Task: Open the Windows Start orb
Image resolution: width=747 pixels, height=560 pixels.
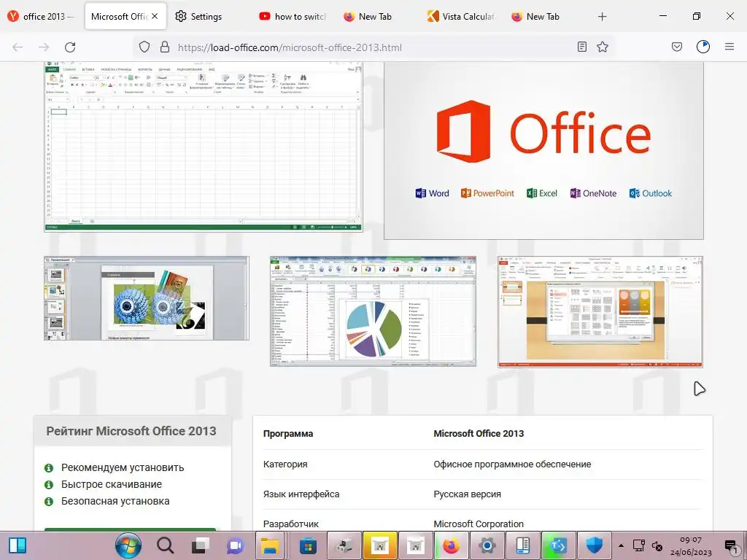Action: [128, 545]
